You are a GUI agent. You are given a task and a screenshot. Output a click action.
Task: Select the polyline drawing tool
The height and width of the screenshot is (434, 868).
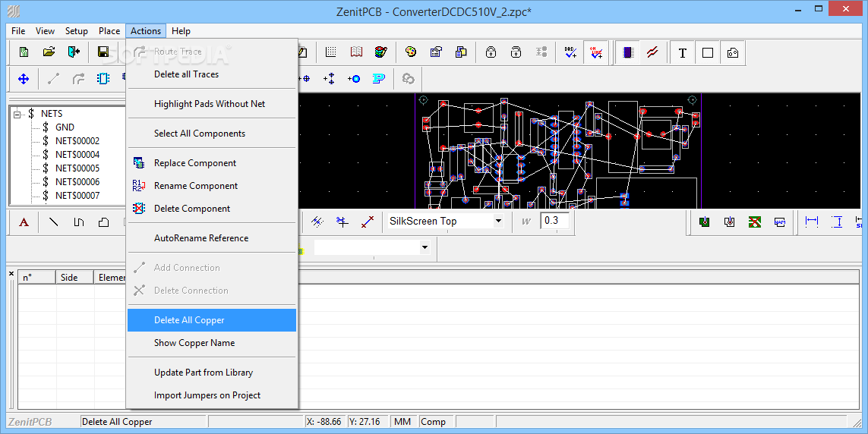tap(79, 222)
